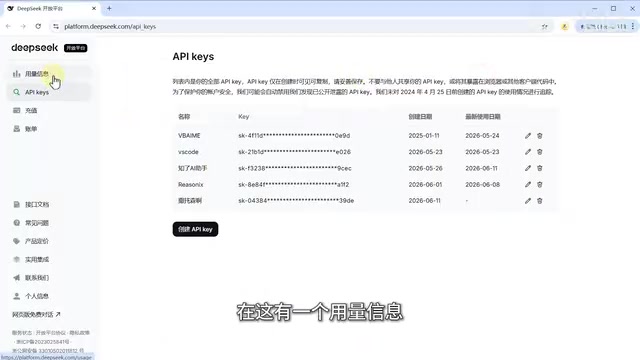Click the creation date 2026-06-01
640x360 pixels.
pyautogui.click(x=425, y=184)
